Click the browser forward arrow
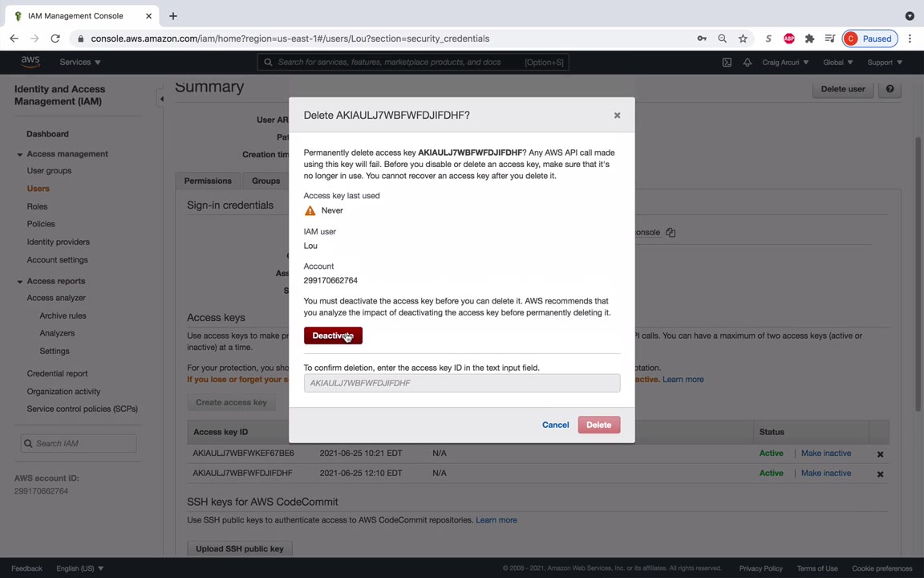This screenshot has height=578, width=924. (x=34, y=39)
